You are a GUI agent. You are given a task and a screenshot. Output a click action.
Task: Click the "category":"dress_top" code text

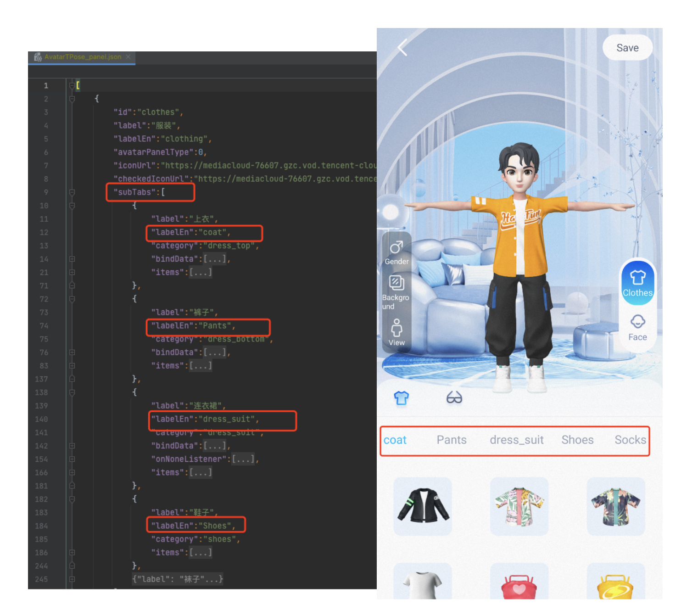click(x=205, y=246)
